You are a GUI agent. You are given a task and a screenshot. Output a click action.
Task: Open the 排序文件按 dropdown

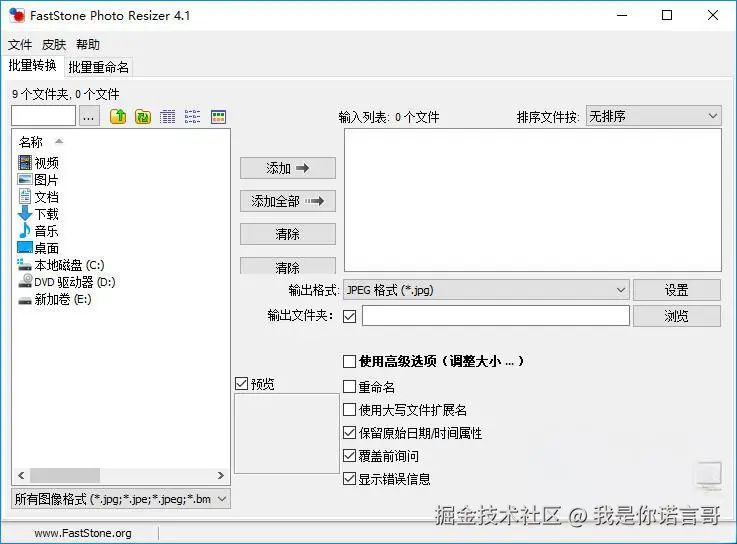pos(653,116)
